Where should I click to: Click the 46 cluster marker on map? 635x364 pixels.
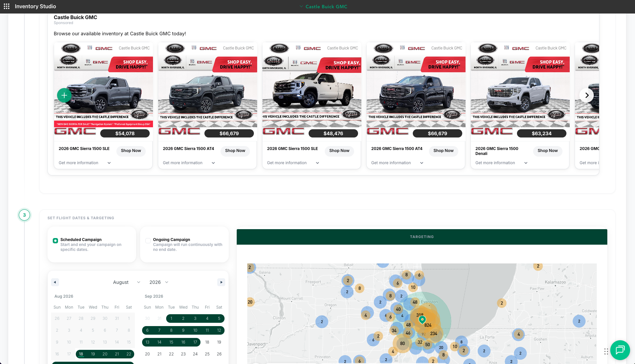(408, 333)
